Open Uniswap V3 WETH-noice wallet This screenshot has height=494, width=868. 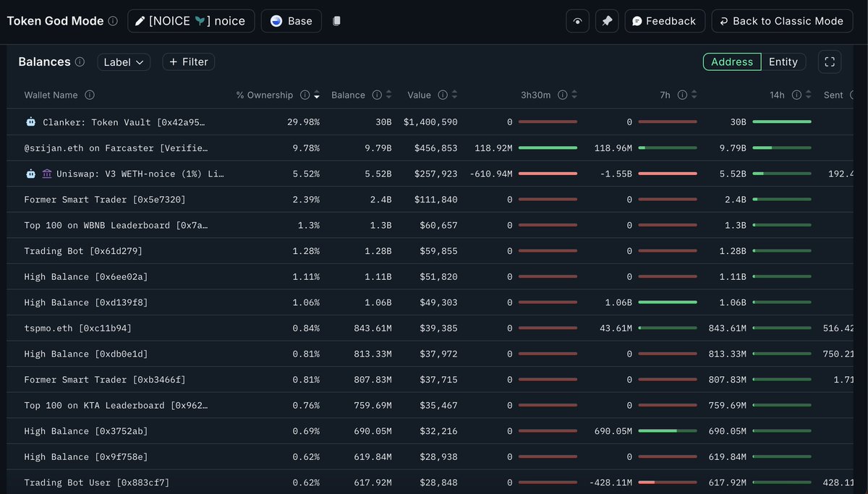pos(140,174)
